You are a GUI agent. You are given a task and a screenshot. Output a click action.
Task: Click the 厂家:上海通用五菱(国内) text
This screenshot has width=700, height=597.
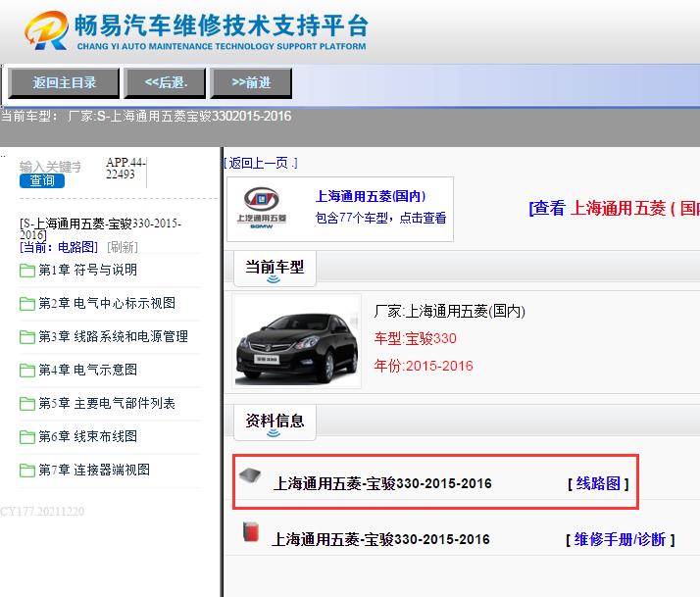tap(450, 311)
